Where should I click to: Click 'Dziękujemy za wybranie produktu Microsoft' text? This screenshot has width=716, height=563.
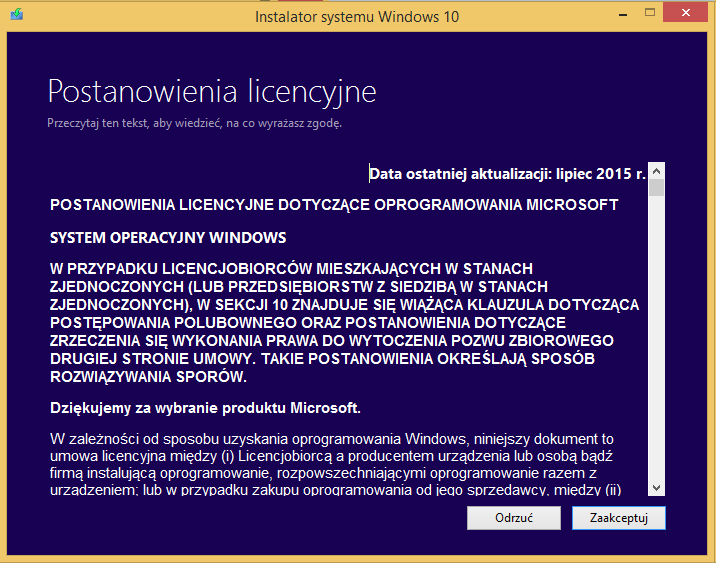205,408
